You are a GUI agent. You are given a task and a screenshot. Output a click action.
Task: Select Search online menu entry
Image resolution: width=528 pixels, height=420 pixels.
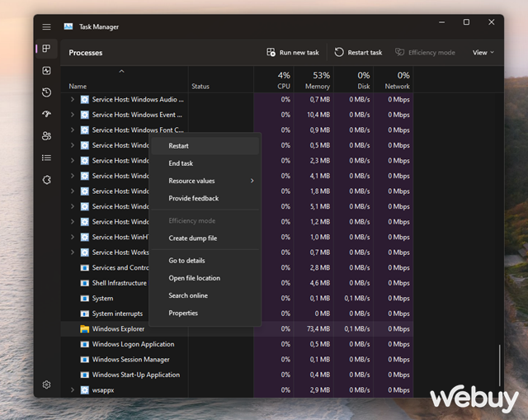click(205, 295)
